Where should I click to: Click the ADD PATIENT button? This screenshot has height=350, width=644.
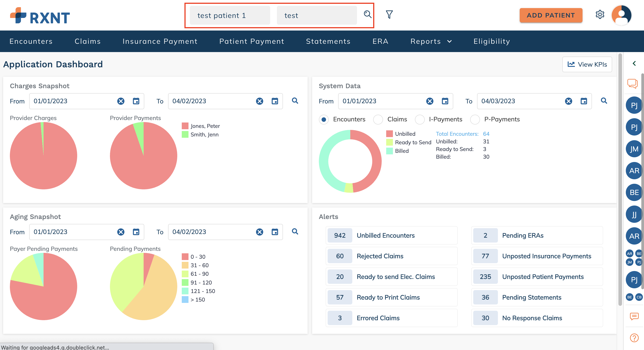pos(551,15)
